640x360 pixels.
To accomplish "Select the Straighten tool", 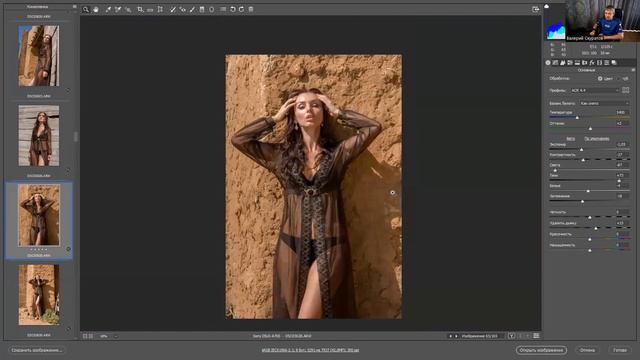I will tap(150, 9).
